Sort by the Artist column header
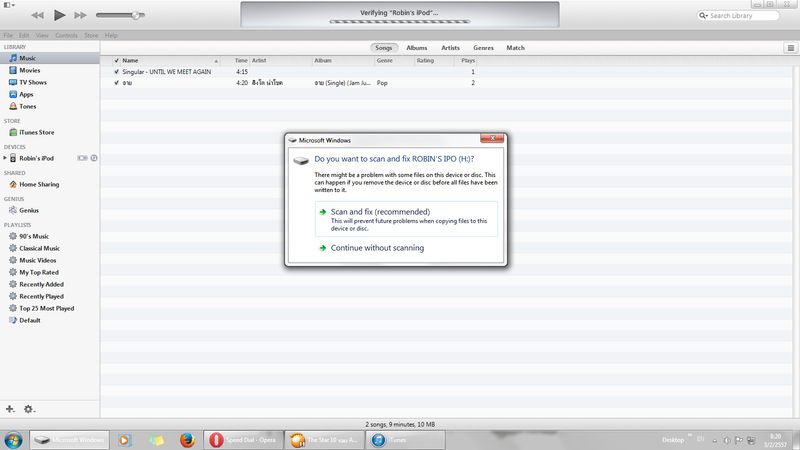Screen dimensions: 800x450 click(281, 60)
